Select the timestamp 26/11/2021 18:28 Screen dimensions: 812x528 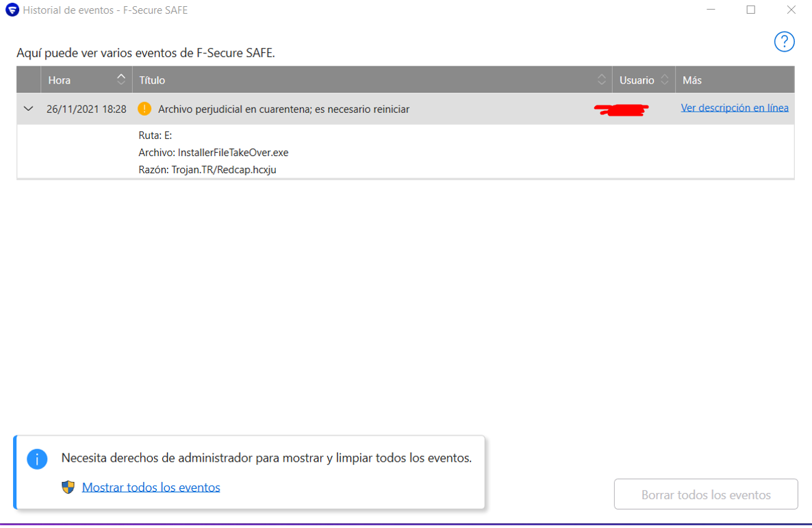[x=86, y=109]
